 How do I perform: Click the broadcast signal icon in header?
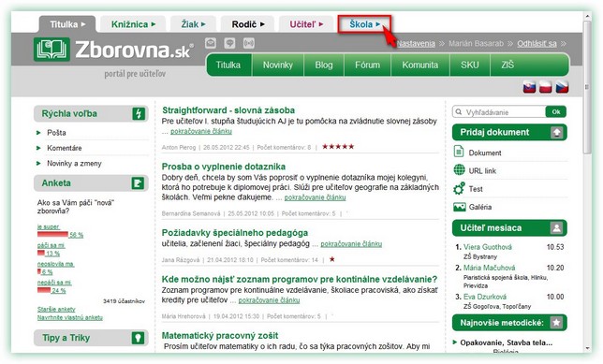(249, 43)
